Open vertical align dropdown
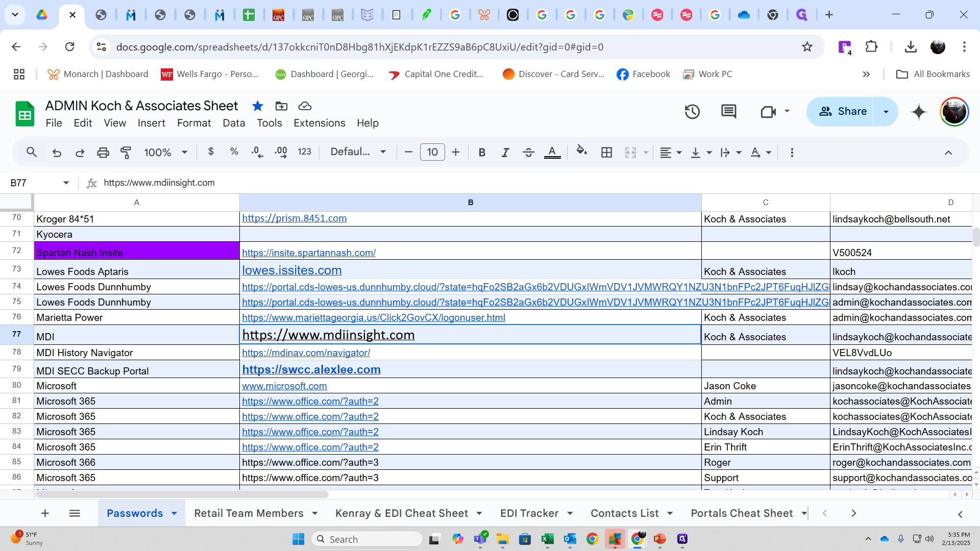This screenshot has width=980, height=551. (701, 152)
